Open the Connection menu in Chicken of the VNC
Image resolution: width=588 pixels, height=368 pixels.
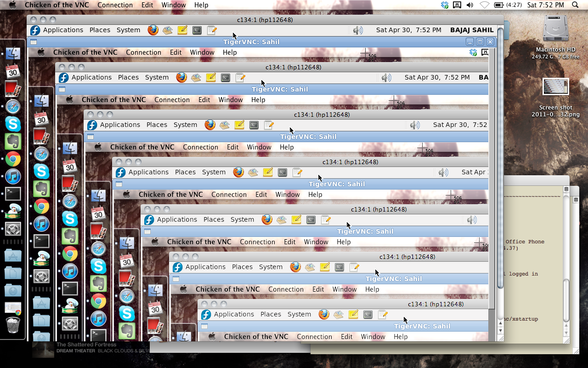coord(115,5)
